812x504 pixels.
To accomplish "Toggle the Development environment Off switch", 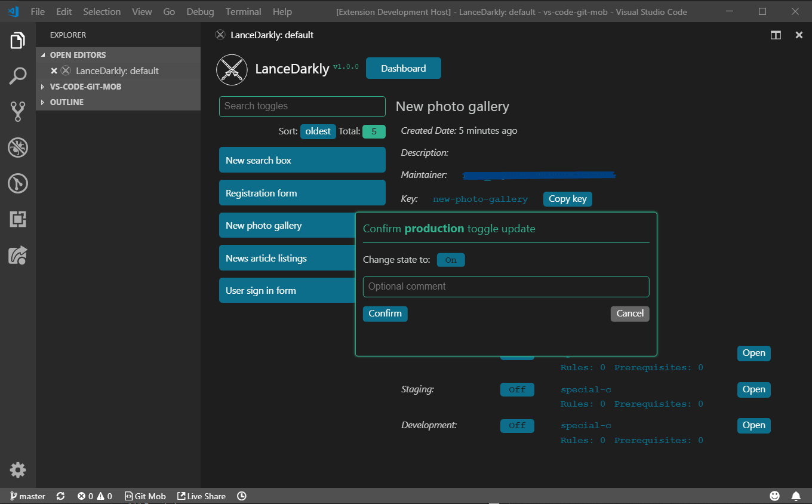I will tap(517, 426).
